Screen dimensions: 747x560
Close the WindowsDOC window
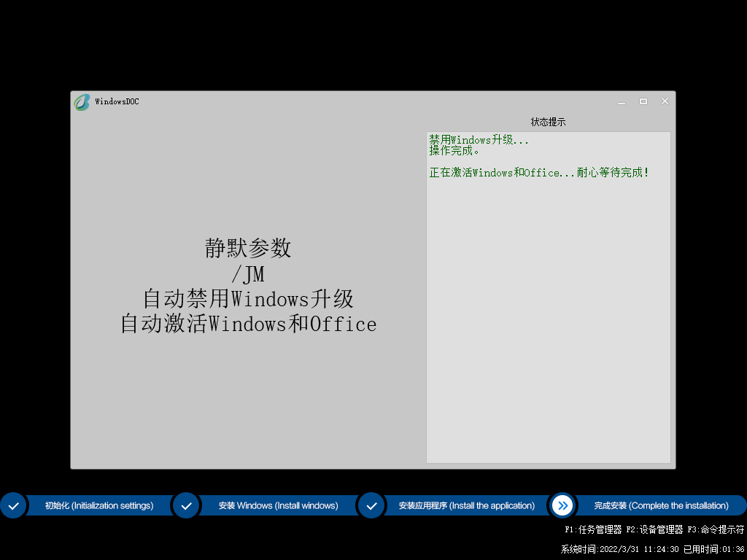(x=665, y=101)
